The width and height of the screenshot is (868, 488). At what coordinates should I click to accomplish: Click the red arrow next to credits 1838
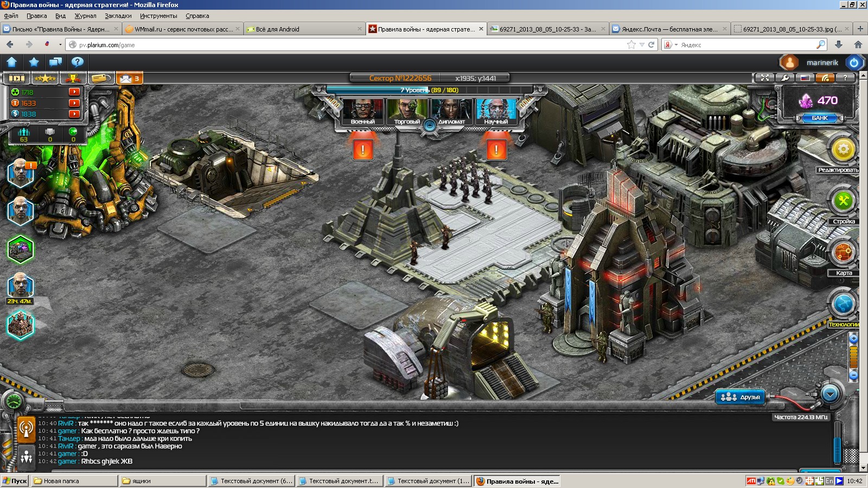74,114
